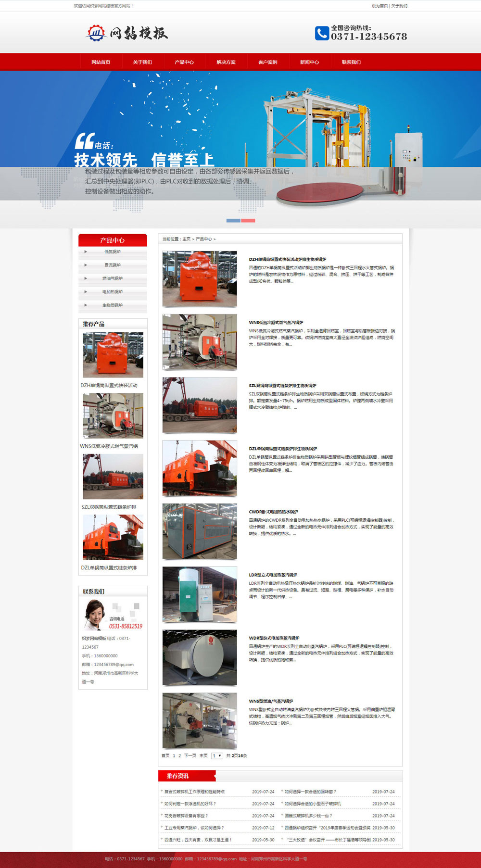This screenshot has width=481, height=868.
Task: Switch to the red banner slide indicator
Action: pos(248,220)
